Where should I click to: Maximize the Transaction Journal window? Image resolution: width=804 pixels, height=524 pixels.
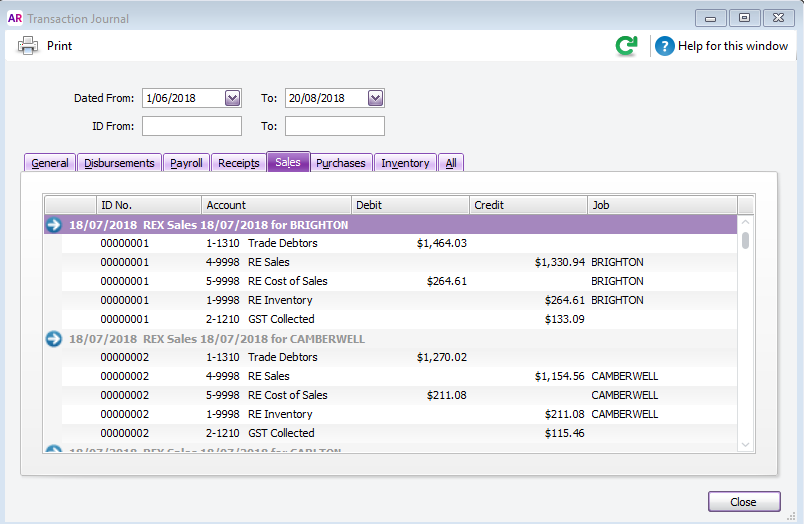pos(744,18)
